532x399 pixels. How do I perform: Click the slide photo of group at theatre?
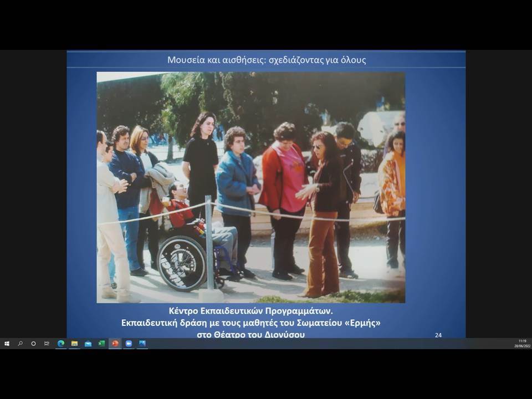pyautogui.click(x=250, y=187)
